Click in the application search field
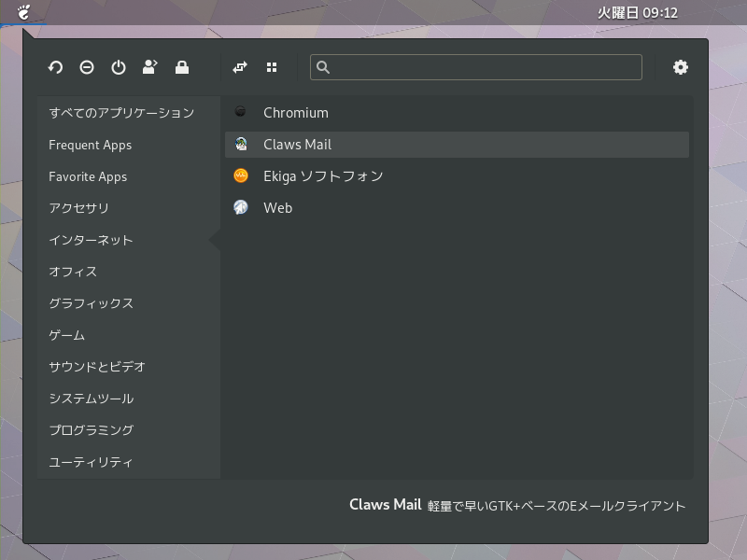Viewport: 747px width, 560px height. tap(476, 67)
